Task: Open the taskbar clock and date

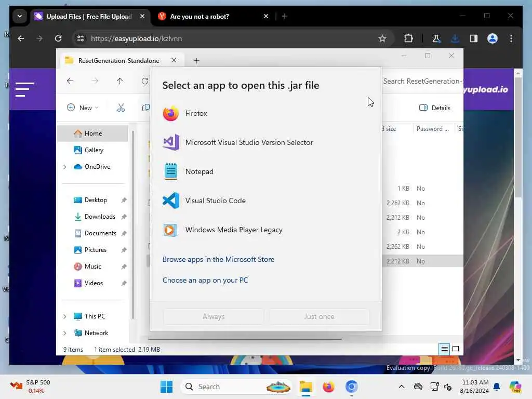Action: pos(475,387)
